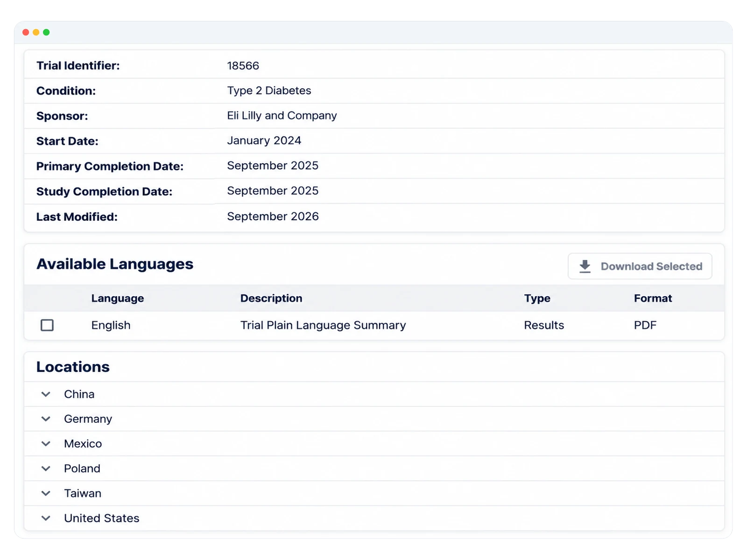Screen dimensions: 747x560
Task: Click the Results type cell
Action: [544, 325]
